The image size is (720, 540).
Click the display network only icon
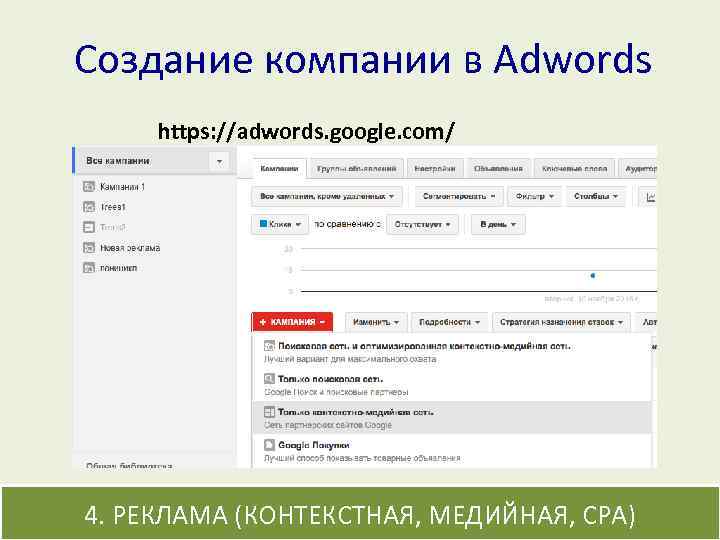[x=270, y=412]
